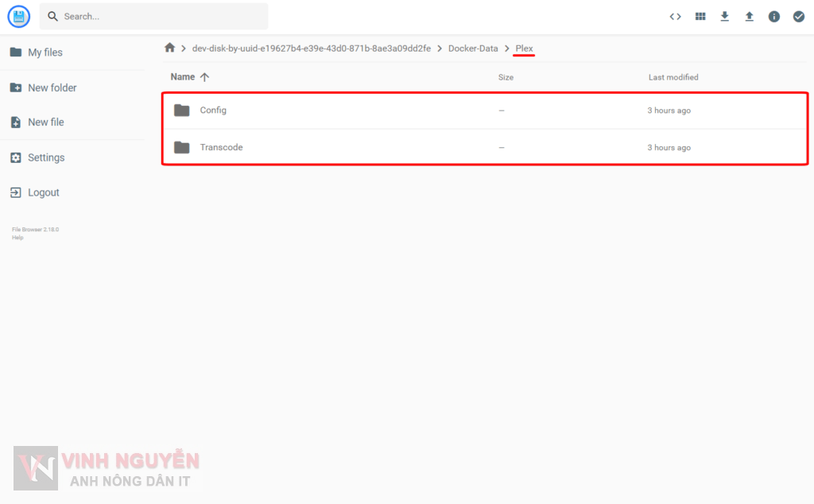Click the grid view switch icon

[700, 16]
